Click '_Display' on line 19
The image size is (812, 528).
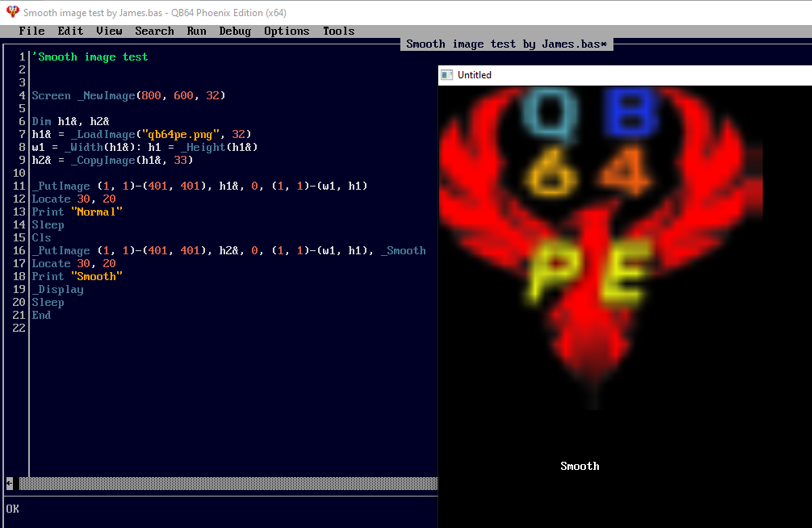(58, 290)
